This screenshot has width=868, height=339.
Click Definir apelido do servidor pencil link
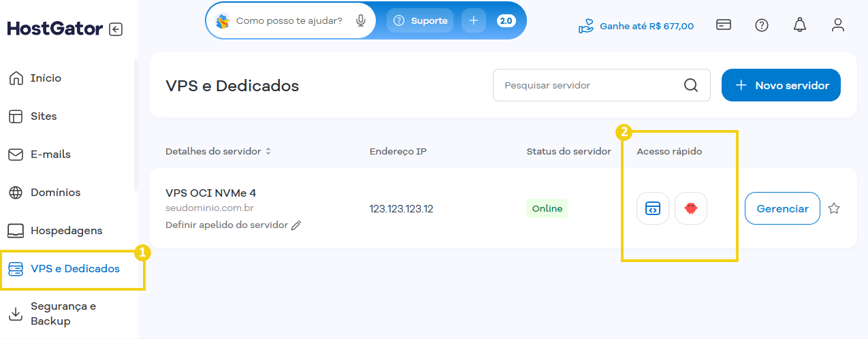click(233, 225)
